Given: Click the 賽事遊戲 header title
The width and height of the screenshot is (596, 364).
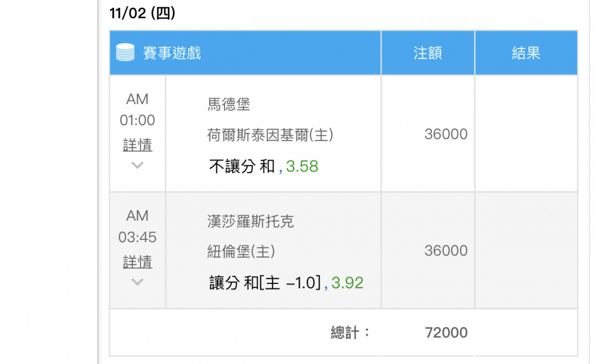Looking at the screenshot, I should (x=172, y=53).
